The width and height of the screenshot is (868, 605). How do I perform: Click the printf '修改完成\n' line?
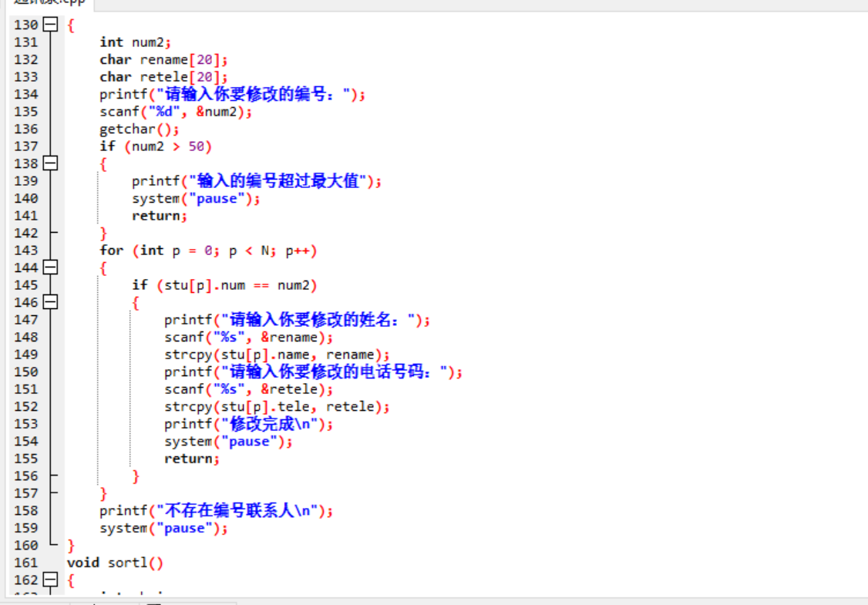click(x=248, y=424)
